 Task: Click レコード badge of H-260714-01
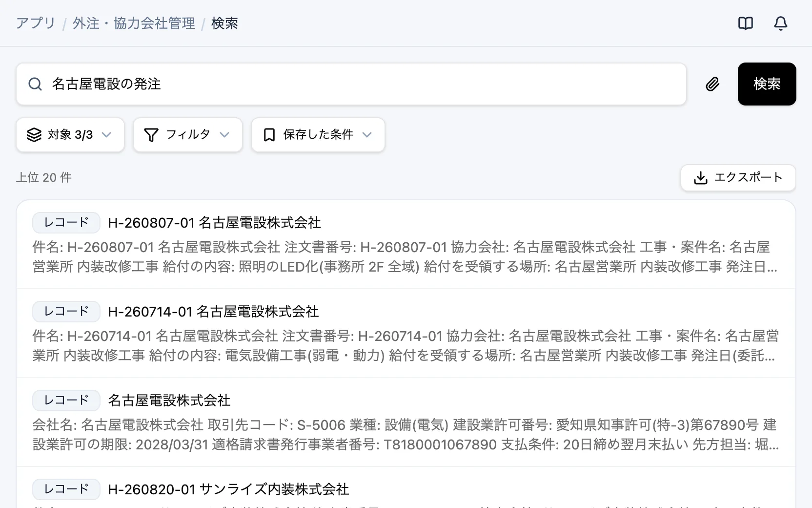(66, 312)
